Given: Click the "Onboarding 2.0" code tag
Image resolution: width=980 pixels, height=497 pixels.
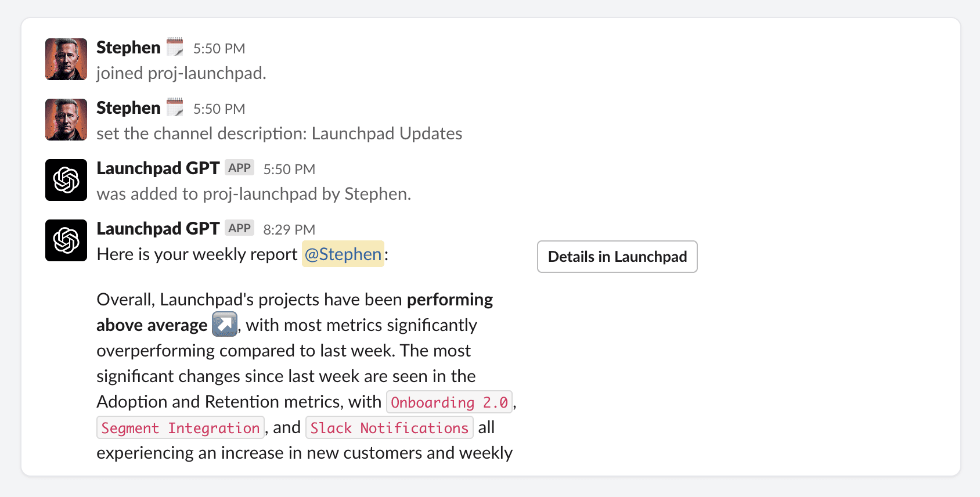Looking at the screenshot, I should [x=449, y=402].
